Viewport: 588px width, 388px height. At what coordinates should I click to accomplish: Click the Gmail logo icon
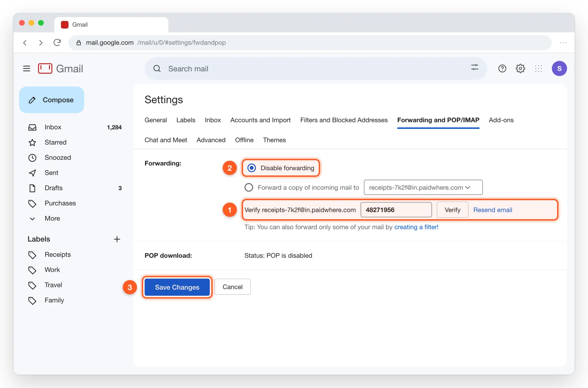tap(45, 68)
